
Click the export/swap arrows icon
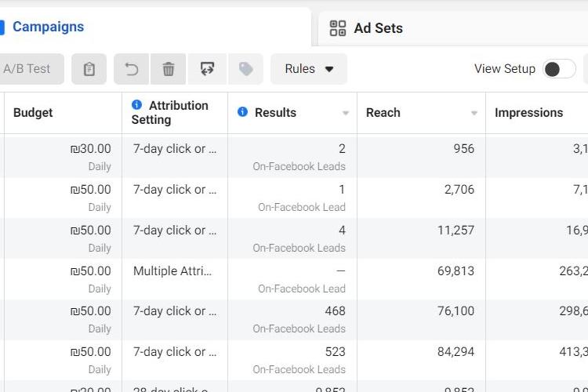(x=207, y=69)
